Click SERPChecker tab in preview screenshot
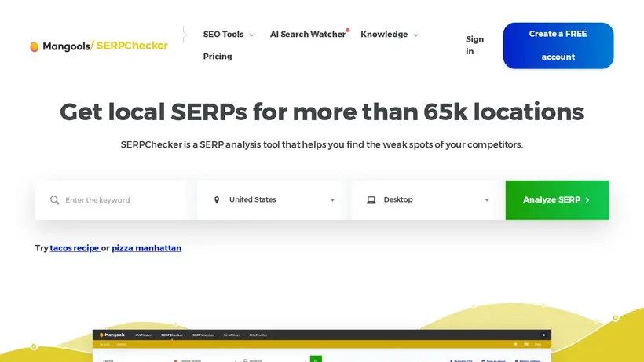This screenshot has width=644, height=362. (172, 335)
